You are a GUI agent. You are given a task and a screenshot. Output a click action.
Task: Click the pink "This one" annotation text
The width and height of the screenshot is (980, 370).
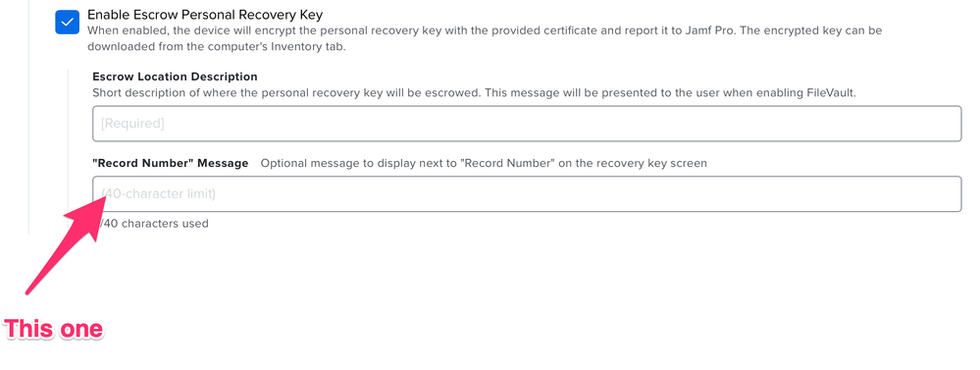pyautogui.click(x=54, y=329)
